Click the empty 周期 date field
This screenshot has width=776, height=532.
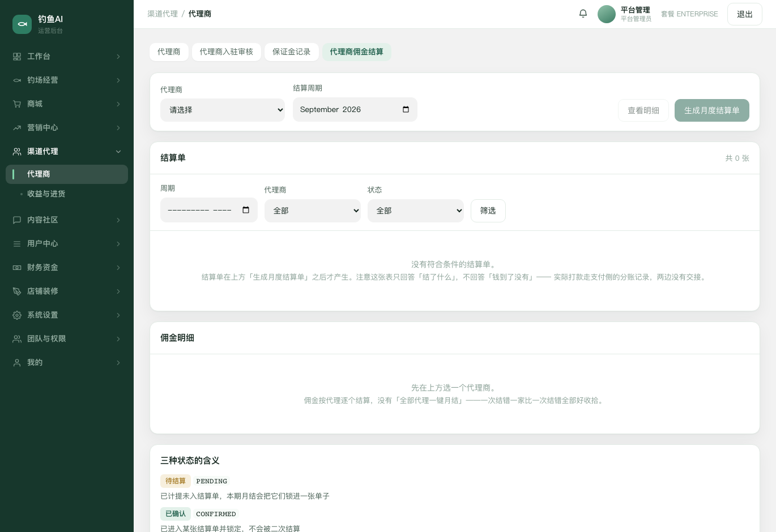pos(209,210)
